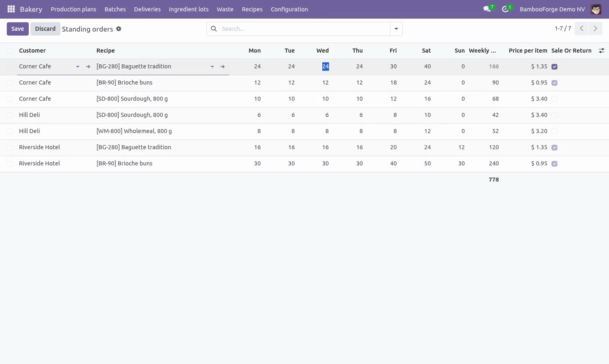
Task: Click the 1-7 / 7 pager counter
Action: click(563, 28)
